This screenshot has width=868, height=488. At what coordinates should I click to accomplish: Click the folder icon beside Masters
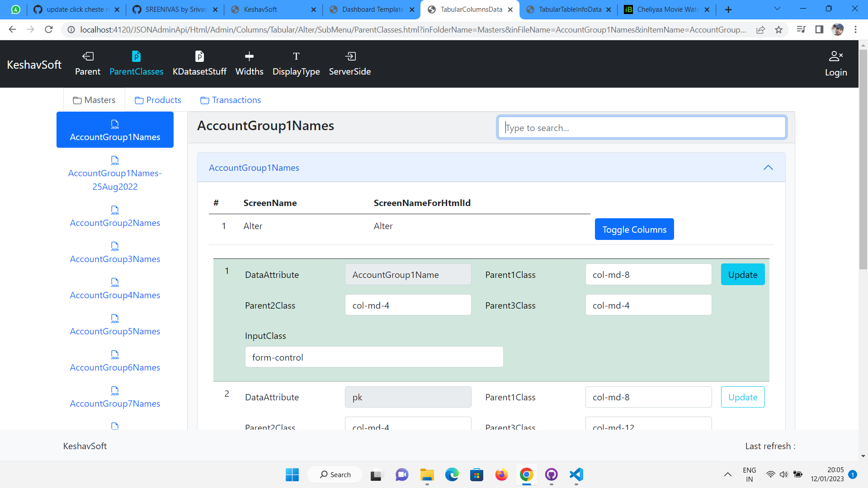(77, 100)
